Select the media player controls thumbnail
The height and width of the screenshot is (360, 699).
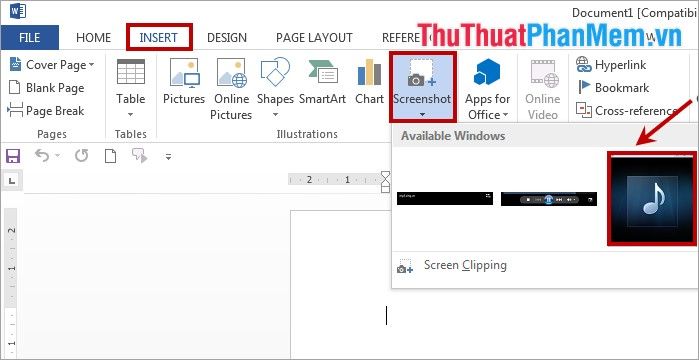coord(549,199)
